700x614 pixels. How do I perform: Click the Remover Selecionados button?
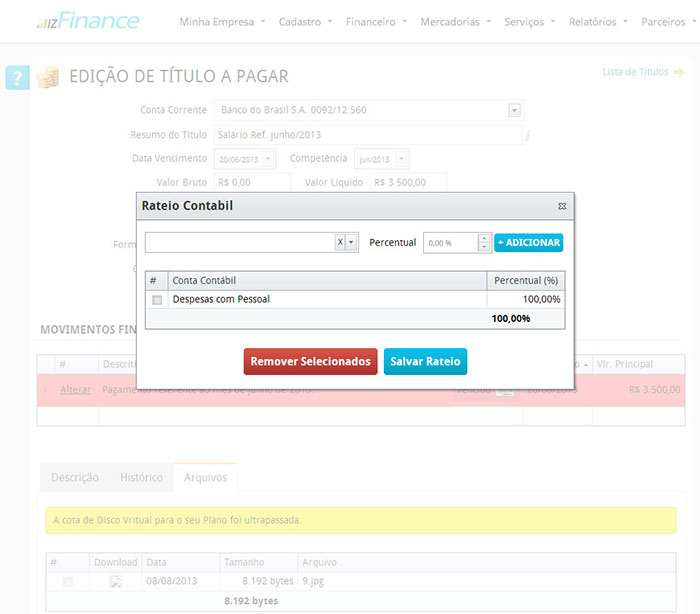310,361
